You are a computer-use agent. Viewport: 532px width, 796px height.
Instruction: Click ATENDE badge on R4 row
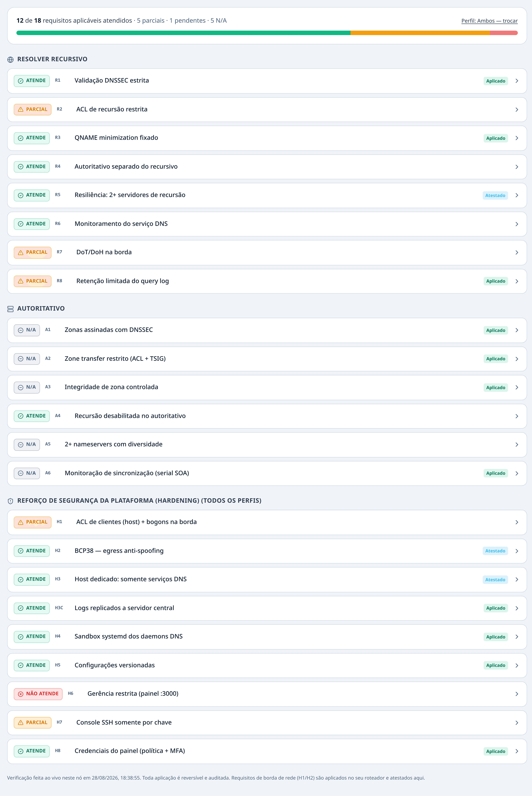pyautogui.click(x=32, y=167)
